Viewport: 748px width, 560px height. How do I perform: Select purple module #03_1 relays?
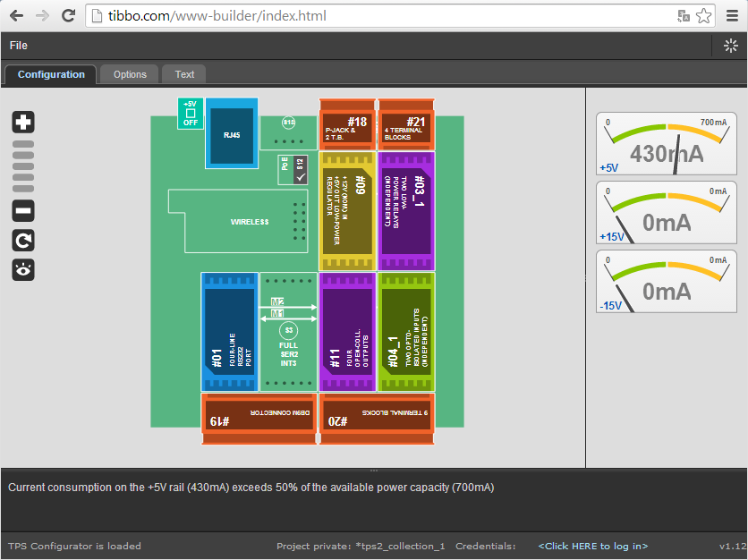point(405,211)
